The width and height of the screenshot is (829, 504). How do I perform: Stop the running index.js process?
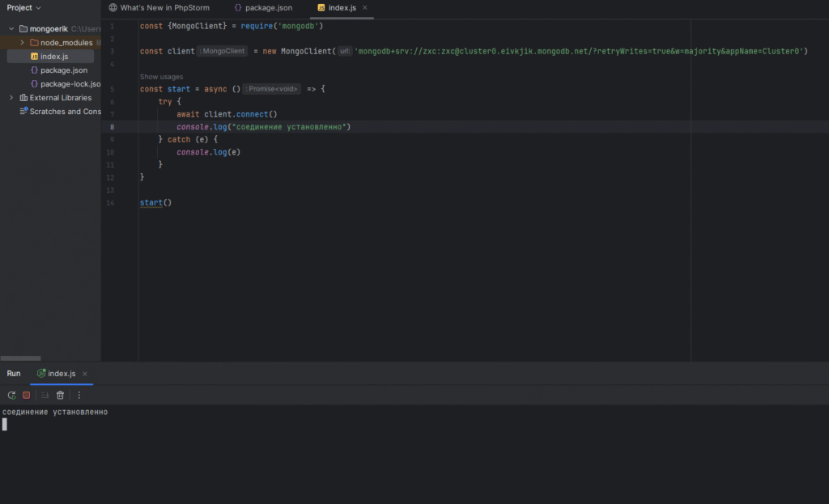click(26, 395)
